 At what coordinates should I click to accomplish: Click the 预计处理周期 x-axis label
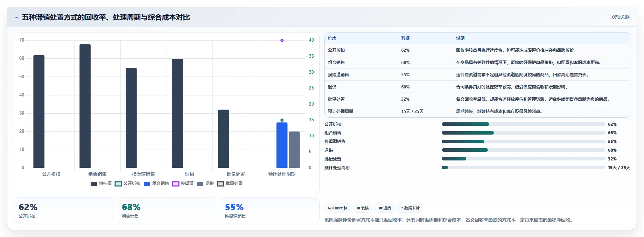point(282,174)
